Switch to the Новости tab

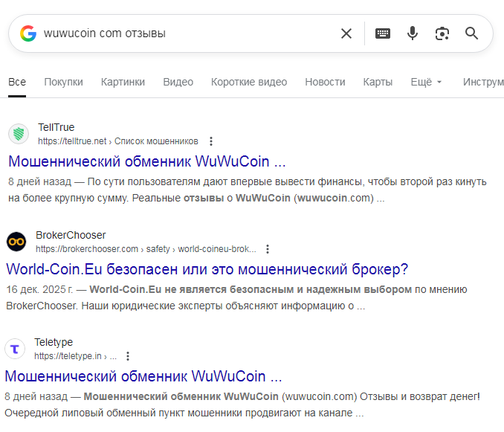coord(325,82)
